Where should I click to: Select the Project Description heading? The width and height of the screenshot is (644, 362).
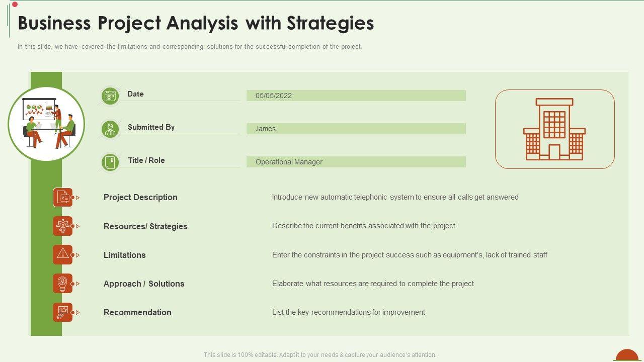coord(140,198)
